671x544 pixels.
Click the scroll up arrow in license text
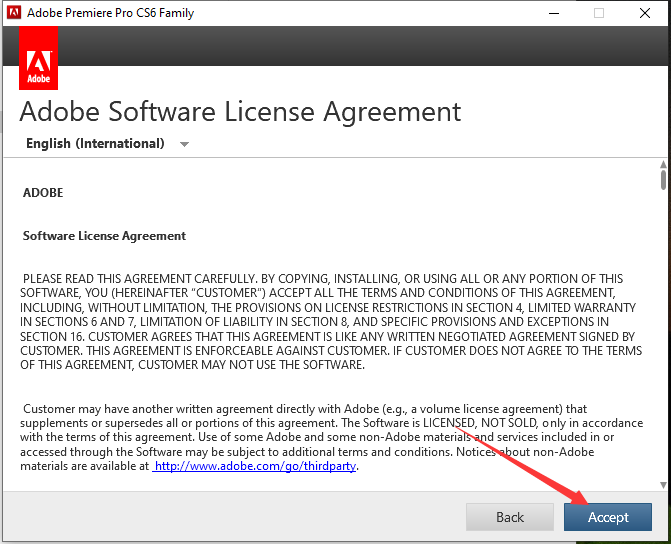point(663,164)
